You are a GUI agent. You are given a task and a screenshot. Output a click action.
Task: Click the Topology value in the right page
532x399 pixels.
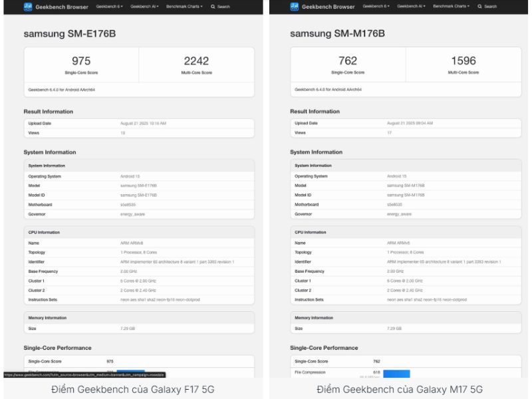click(x=405, y=252)
